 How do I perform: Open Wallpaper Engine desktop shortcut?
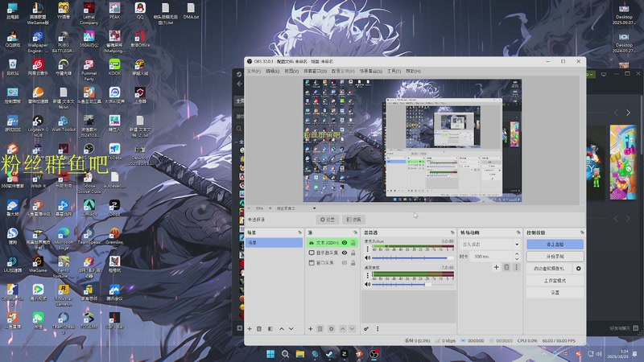pyautogui.click(x=38, y=42)
